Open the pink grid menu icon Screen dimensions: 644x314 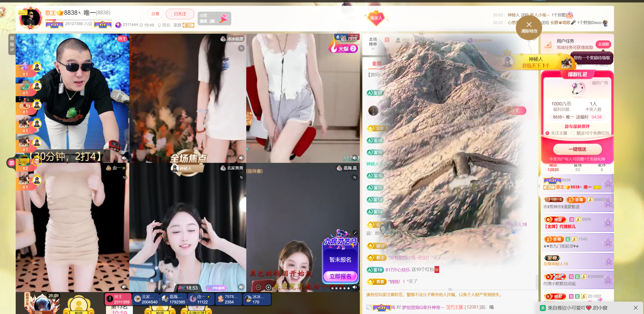[11, 163]
